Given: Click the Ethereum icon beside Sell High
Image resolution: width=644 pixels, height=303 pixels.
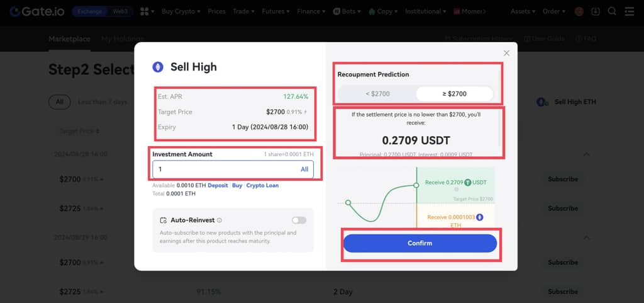Looking at the screenshot, I should point(158,67).
